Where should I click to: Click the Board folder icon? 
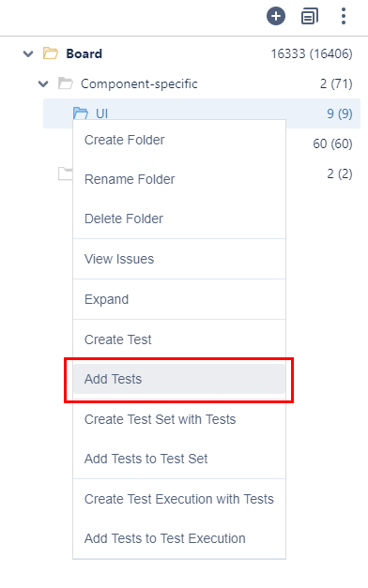(51, 53)
